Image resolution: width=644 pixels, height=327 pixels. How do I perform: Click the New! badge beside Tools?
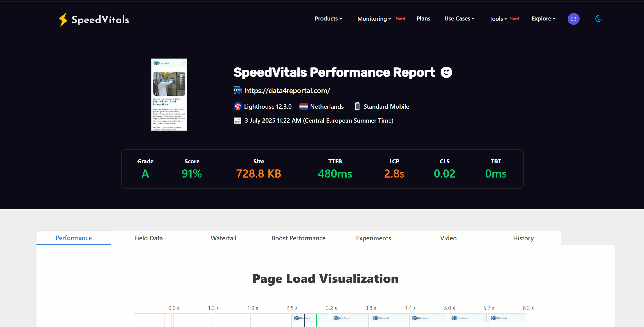[514, 18]
